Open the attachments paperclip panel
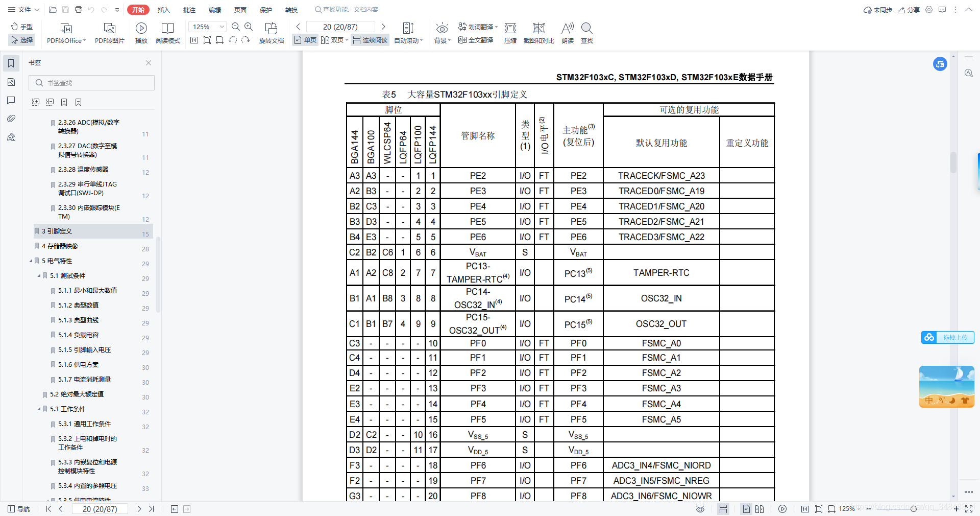980x516 pixels. click(11, 119)
